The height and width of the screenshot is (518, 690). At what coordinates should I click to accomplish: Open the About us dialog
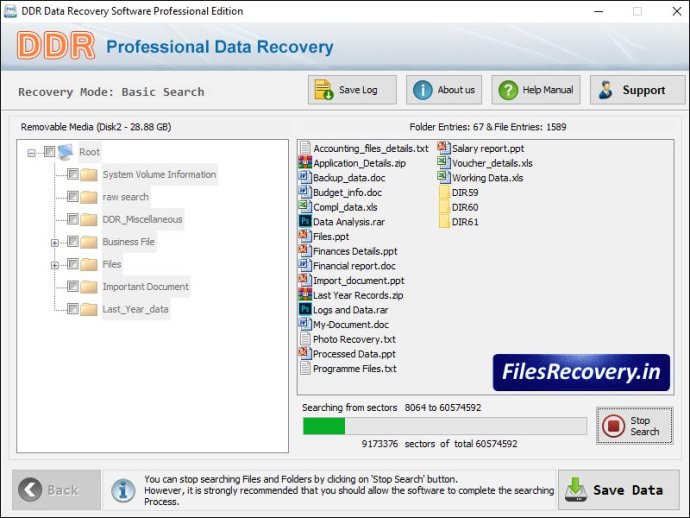444,90
